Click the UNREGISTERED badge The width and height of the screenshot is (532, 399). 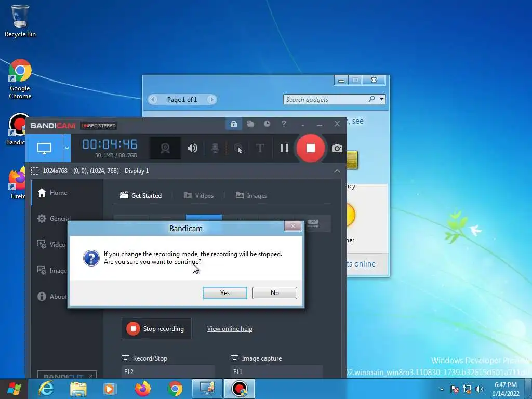(99, 126)
